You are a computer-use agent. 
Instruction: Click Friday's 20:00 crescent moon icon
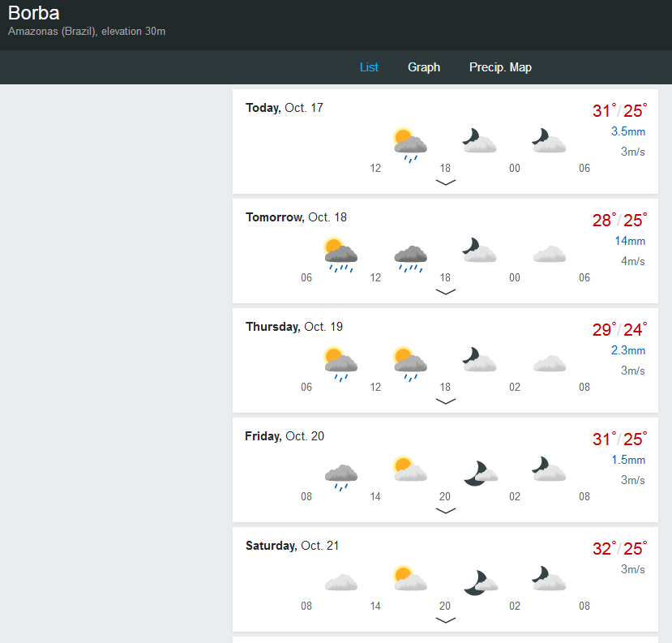480,472
